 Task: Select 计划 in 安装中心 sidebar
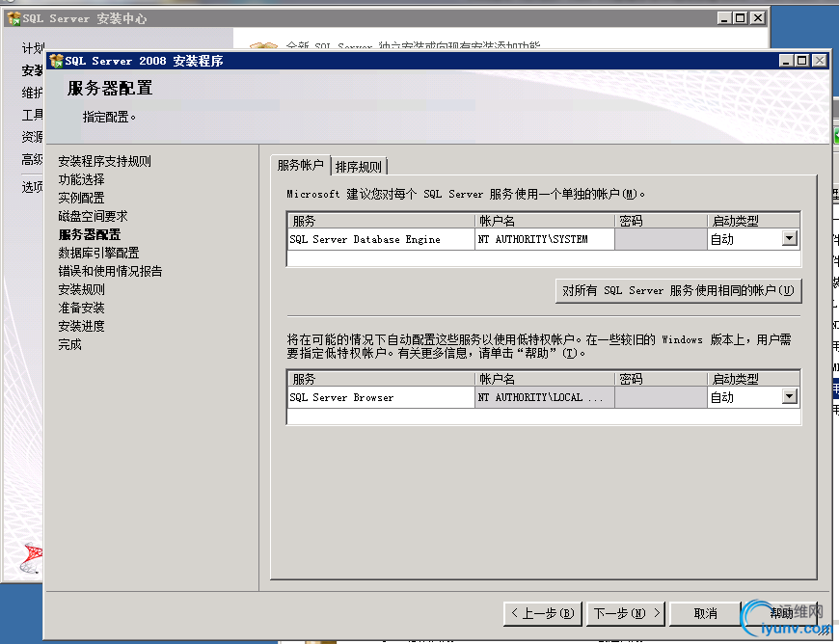point(32,48)
